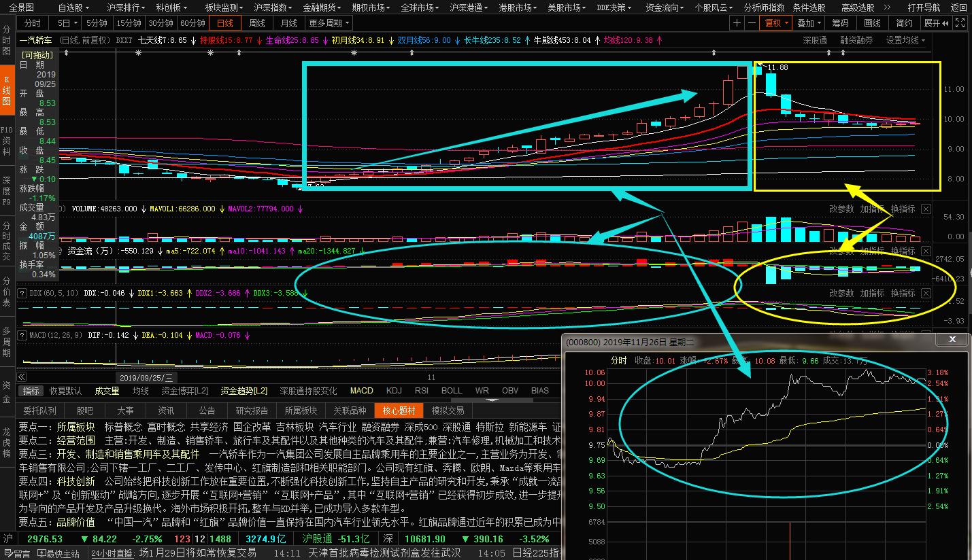Image resolution: width=972 pixels, height=560 pixels.
Task: Open 分价表 in the sidebar
Action: (7, 291)
